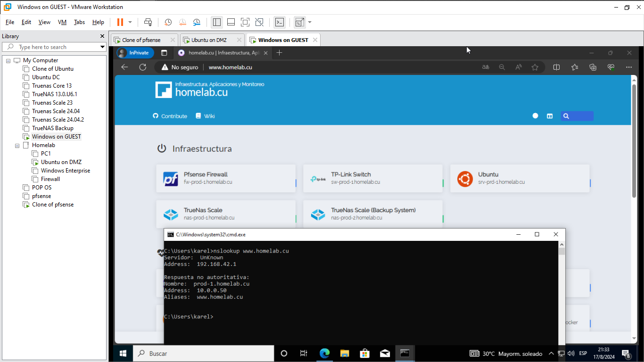644x362 pixels.
Task: Switch to the Ubuntu on DMZ tab
Action: pos(209,40)
